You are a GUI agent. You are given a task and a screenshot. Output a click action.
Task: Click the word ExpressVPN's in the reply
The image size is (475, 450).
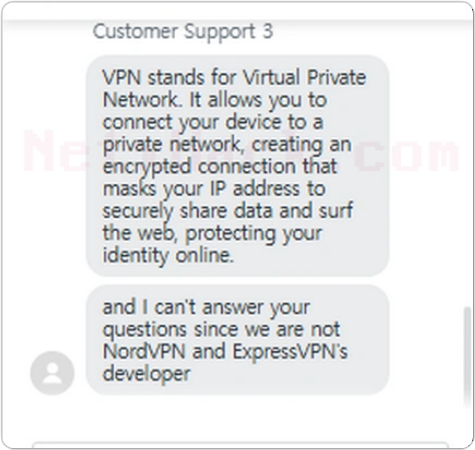pyautogui.click(x=290, y=351)
